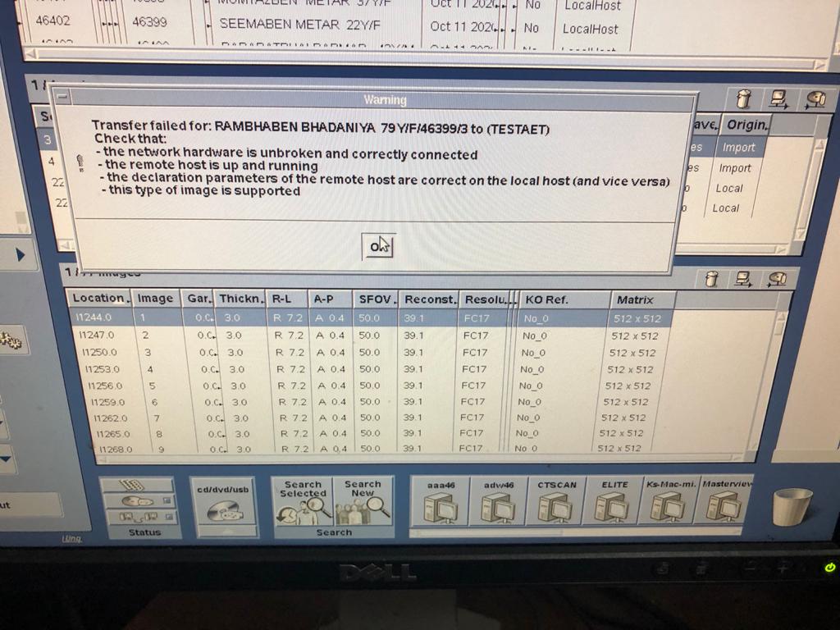Select the ELITE destination host icon
The image size is (840, 630).
pyautogui.click(x=614, y=506)
